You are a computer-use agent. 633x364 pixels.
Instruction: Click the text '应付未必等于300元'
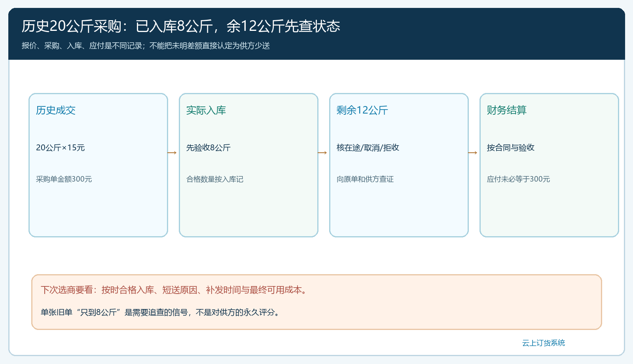(x=519, y=179)
